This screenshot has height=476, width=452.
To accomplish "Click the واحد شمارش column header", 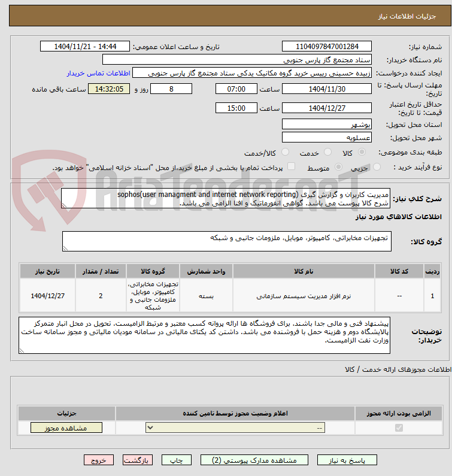I will tap(206, 271).
